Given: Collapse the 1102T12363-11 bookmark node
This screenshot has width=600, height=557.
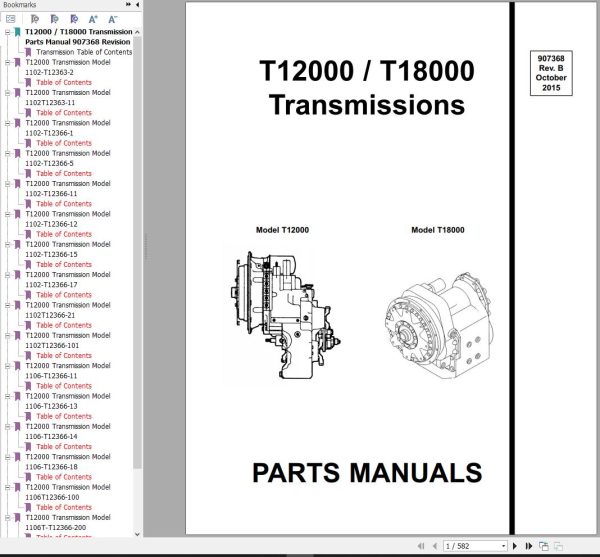Looking at the screenshot, I should click(x=7, y=93).
